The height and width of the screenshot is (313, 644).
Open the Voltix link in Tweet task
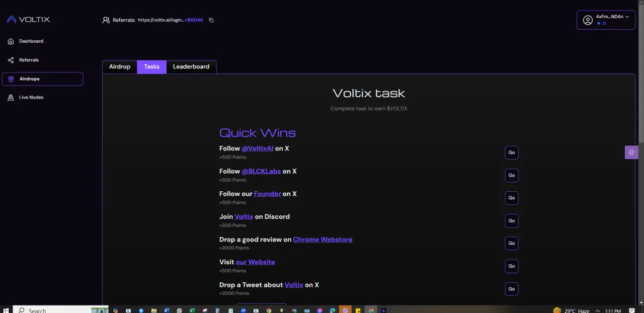point(294,285)
